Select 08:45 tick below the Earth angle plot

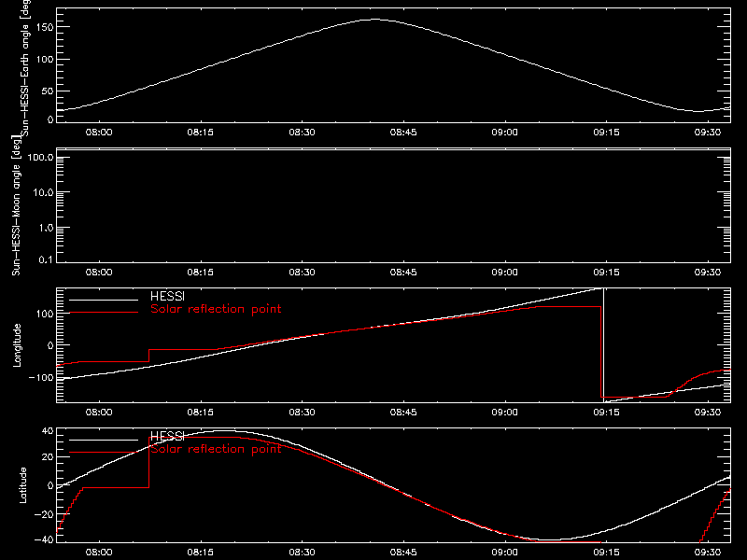point(403,133)
